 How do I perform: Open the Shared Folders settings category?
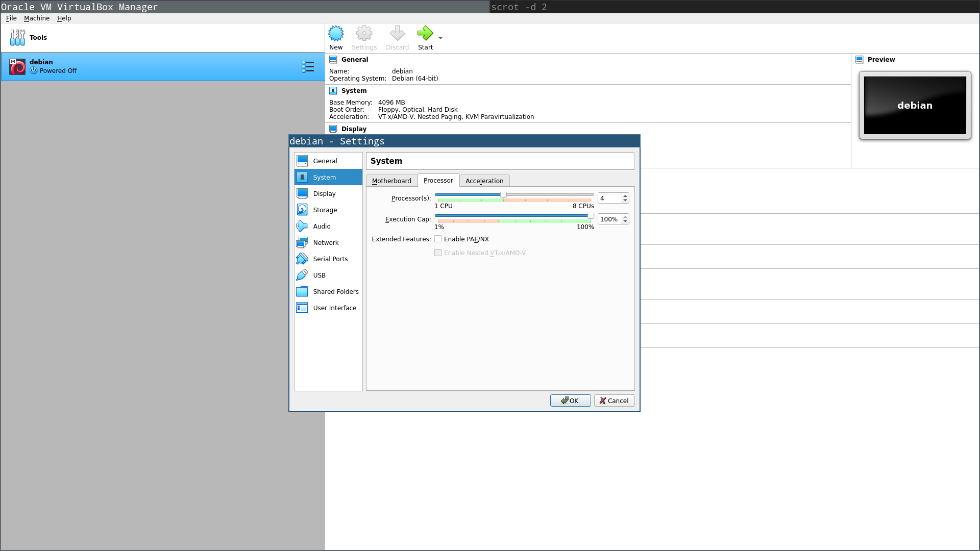(x=328, y=291)
